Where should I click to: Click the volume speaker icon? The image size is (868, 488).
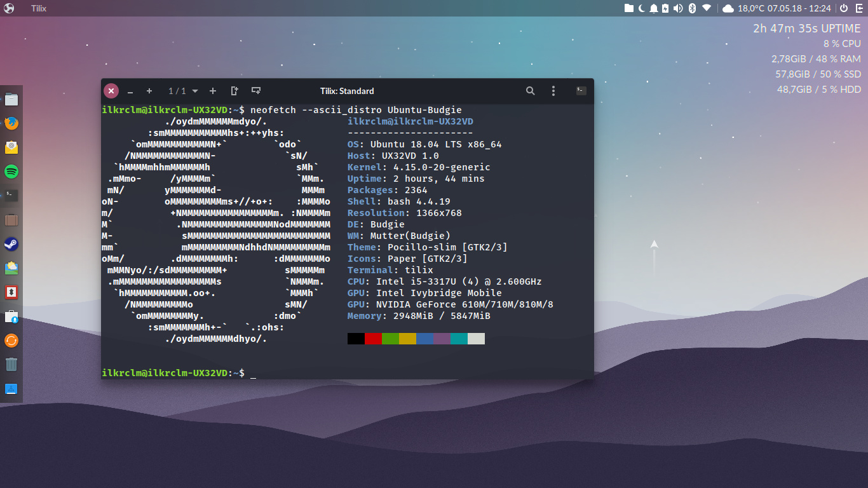click(678, 8)
